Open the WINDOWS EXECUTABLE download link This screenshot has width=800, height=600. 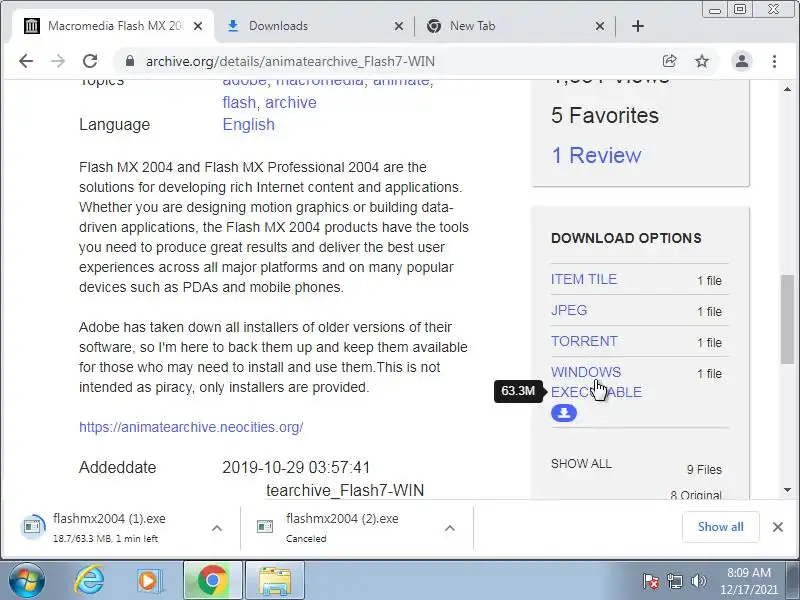click(x=596, y=382)
